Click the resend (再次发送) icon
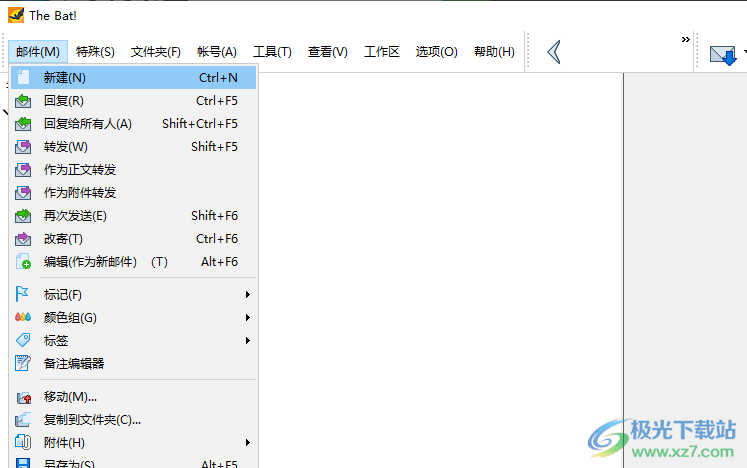The image size is (747, 468). (24, 216)
